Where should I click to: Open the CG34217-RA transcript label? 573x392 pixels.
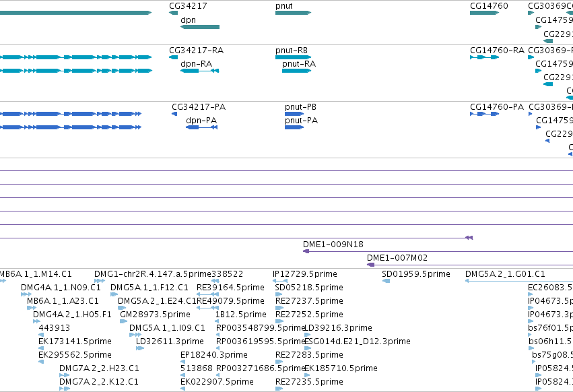click(x=196, y=50)
